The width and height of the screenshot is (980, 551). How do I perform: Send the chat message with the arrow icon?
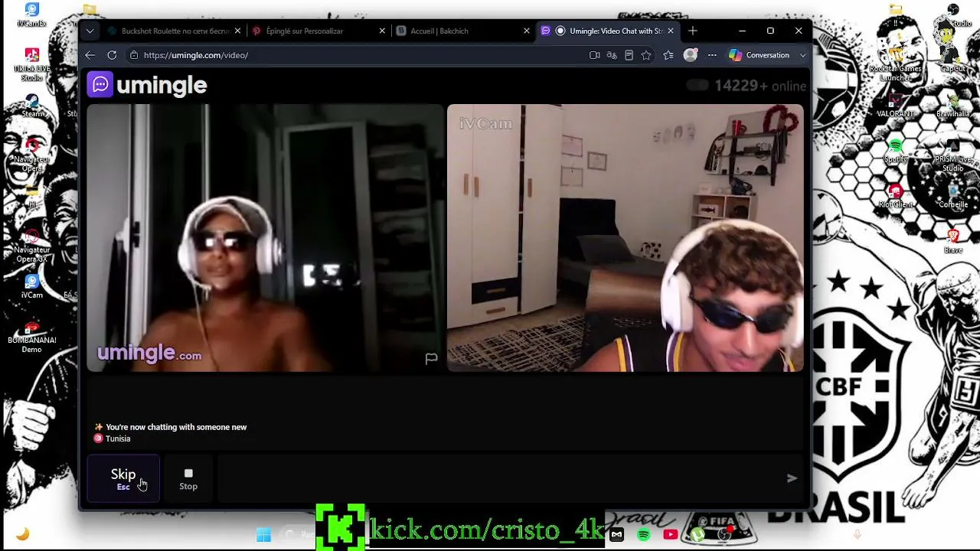tap(792, 478)
